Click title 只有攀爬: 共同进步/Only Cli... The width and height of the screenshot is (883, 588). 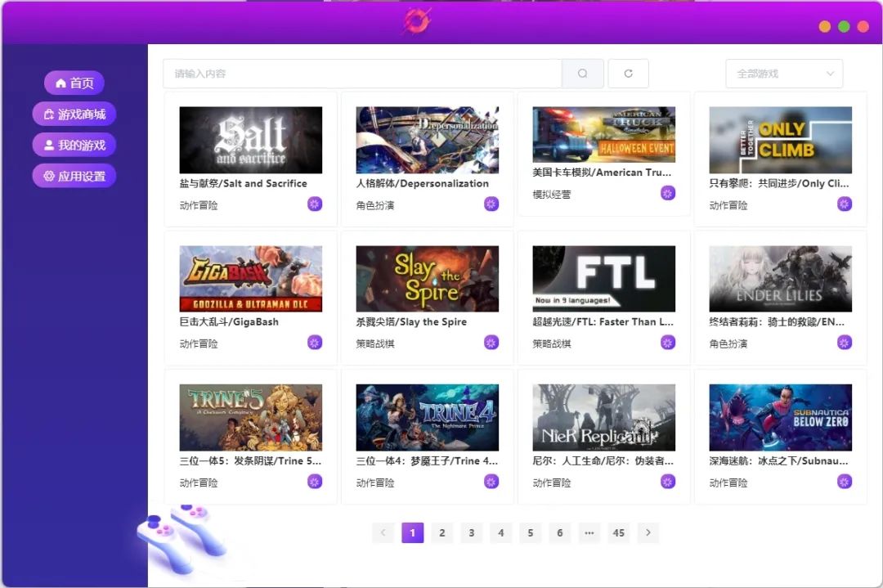779,184
